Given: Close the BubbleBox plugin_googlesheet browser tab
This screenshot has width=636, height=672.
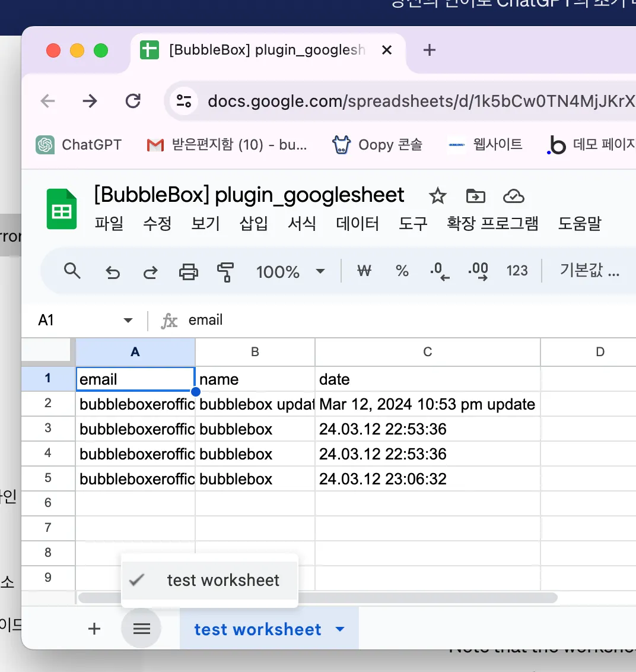Looking at the screenshot, I should (387, 50).
